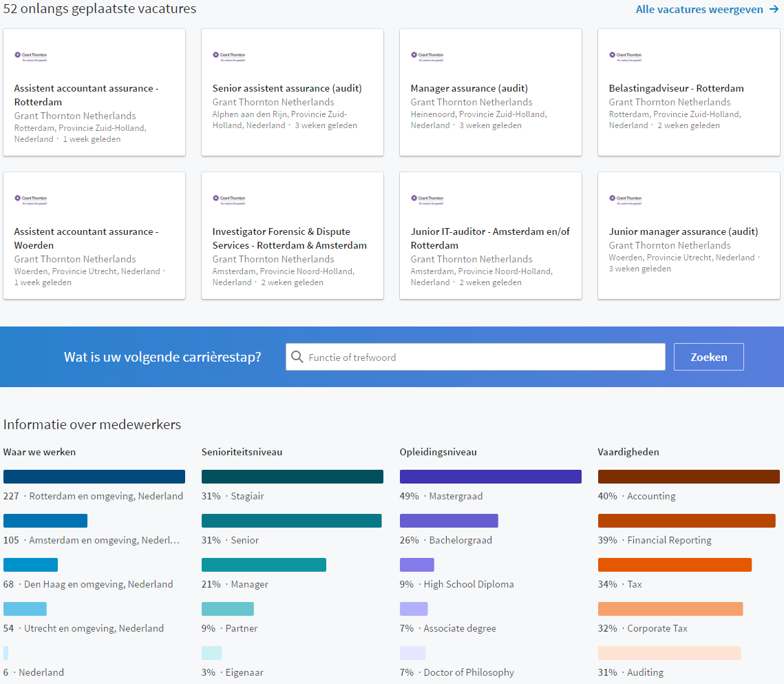Viewport: 784px width, 684px height.
Task: Click the Rotterdam en omgeving location bar
Action: coord(94,477)
